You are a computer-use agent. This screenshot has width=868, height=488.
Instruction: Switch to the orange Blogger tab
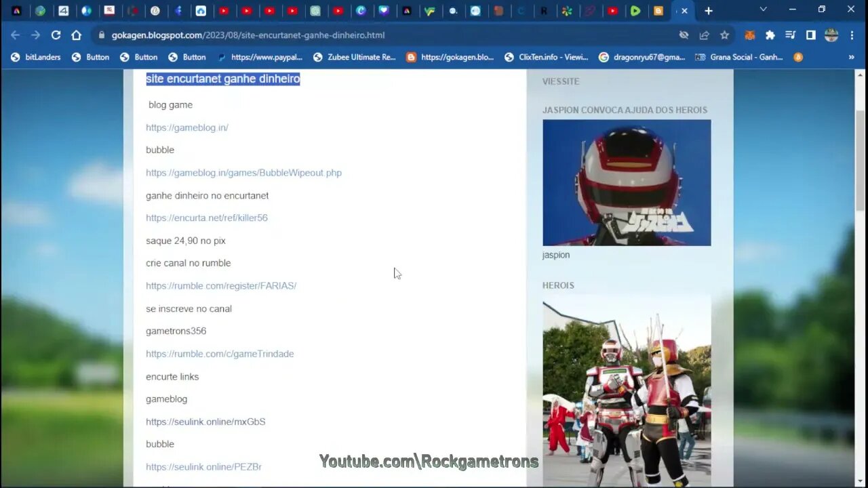(658, 11)
